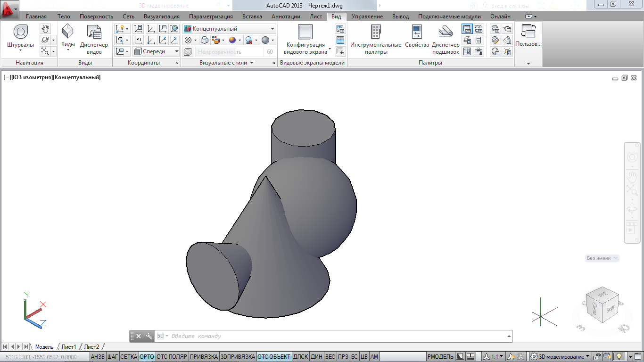The image size is (644, 362).
Task: Toggle ORTHO mode (ОРТО) in status bar
Action: pos(147,357)
